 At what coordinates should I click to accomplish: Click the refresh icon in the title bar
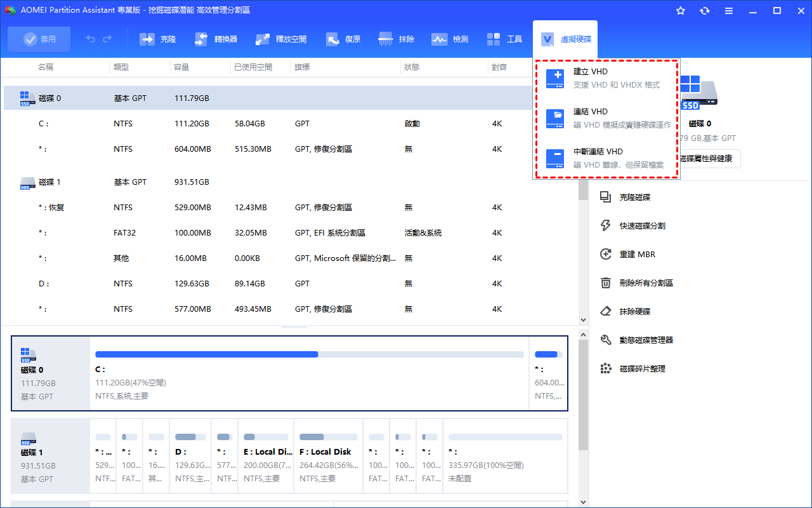point(705,11)
